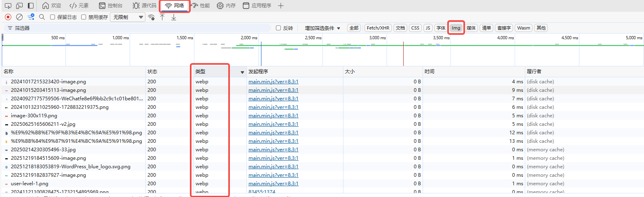This screenshot has width=644, height=197.
Task: Filter requests by 其他
Action: (x=541, y=28)
